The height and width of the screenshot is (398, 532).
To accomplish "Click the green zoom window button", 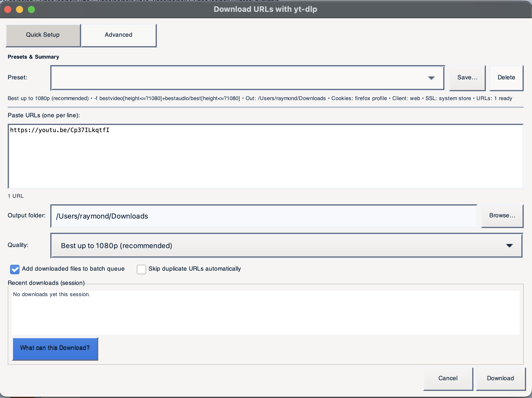I will pos(31,9).
